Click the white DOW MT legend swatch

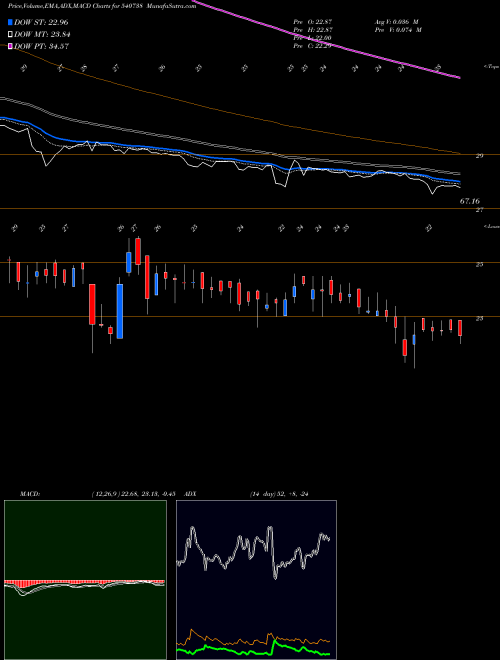point(11,35)
